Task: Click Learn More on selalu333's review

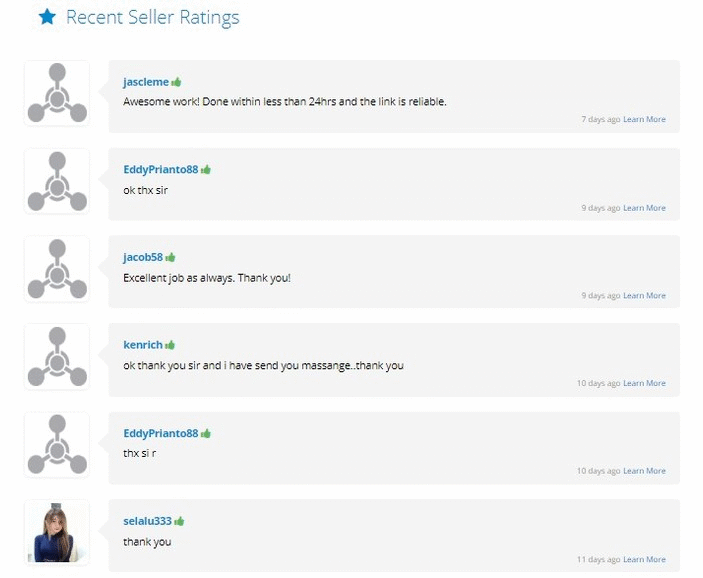Action: pyautogui.click(x=644, y=559)
